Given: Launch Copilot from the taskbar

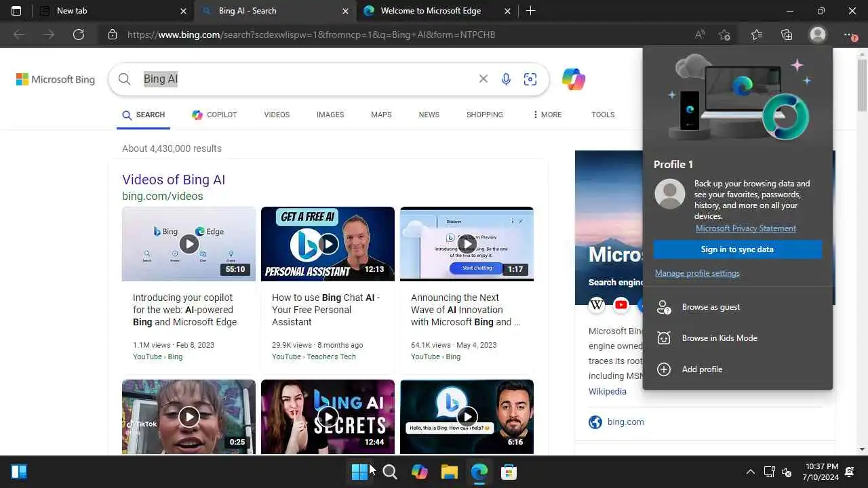Looking at the screenshot, I should point(420,472).
